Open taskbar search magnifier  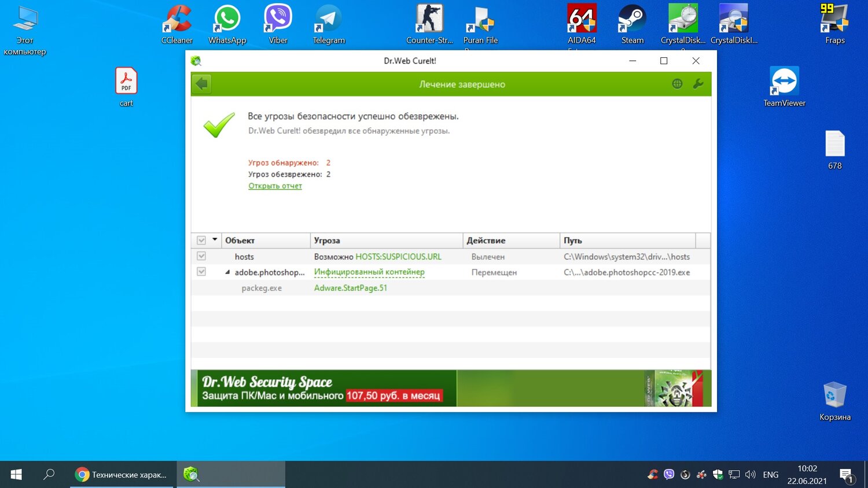tap(49, 475)
